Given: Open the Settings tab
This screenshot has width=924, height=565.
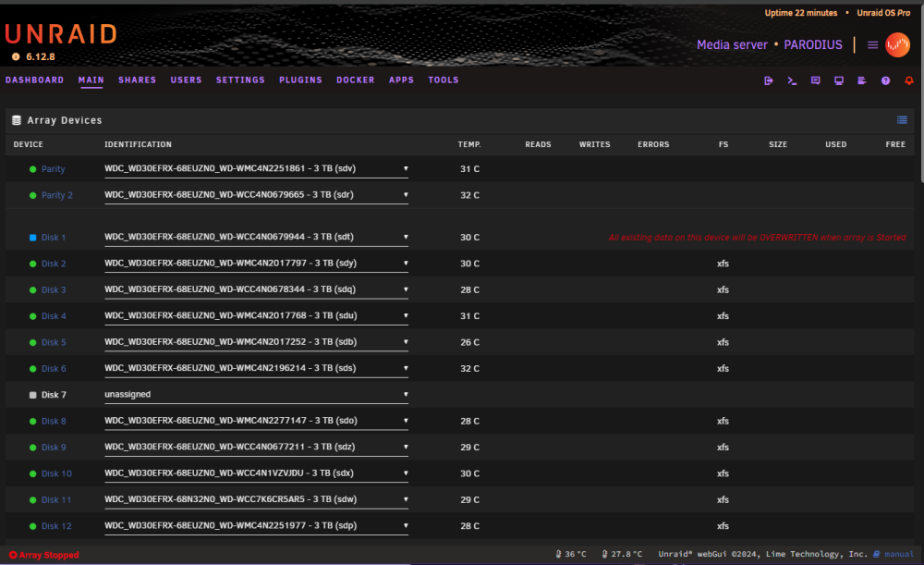Looking at the screenshot, I should point(240,80).
